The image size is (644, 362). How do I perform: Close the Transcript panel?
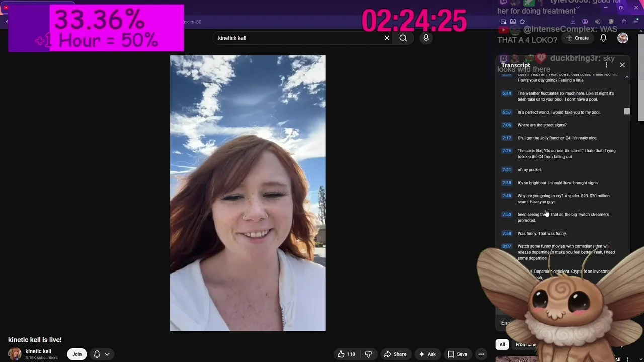coord(622,65)
